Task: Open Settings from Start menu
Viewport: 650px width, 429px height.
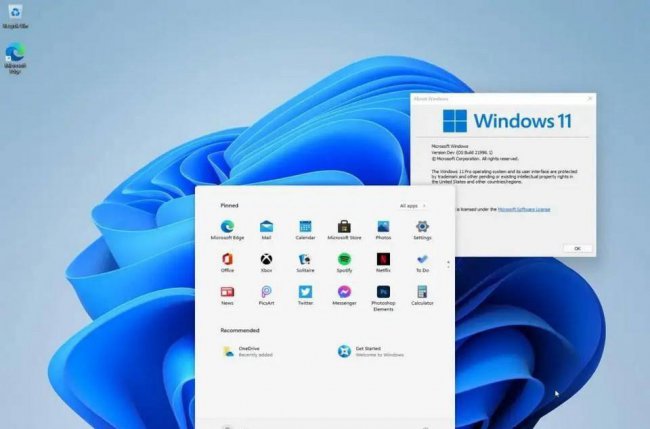Action: point(422,230)
